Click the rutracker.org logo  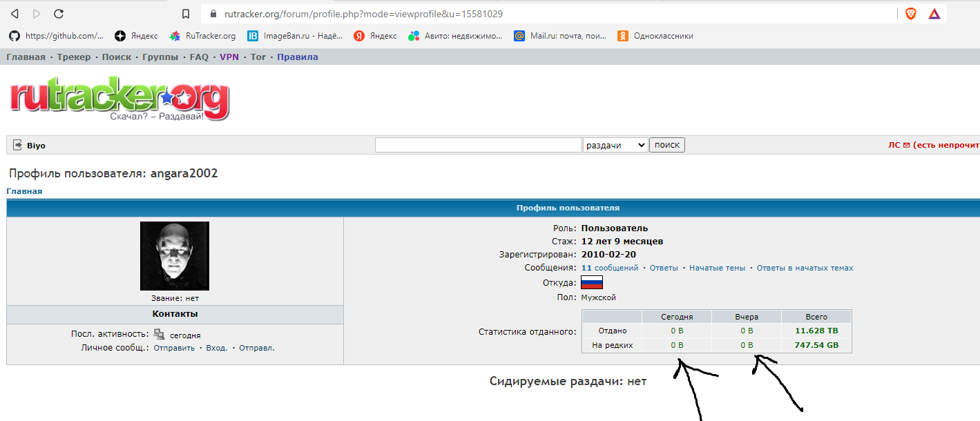[x=119, y=101]
